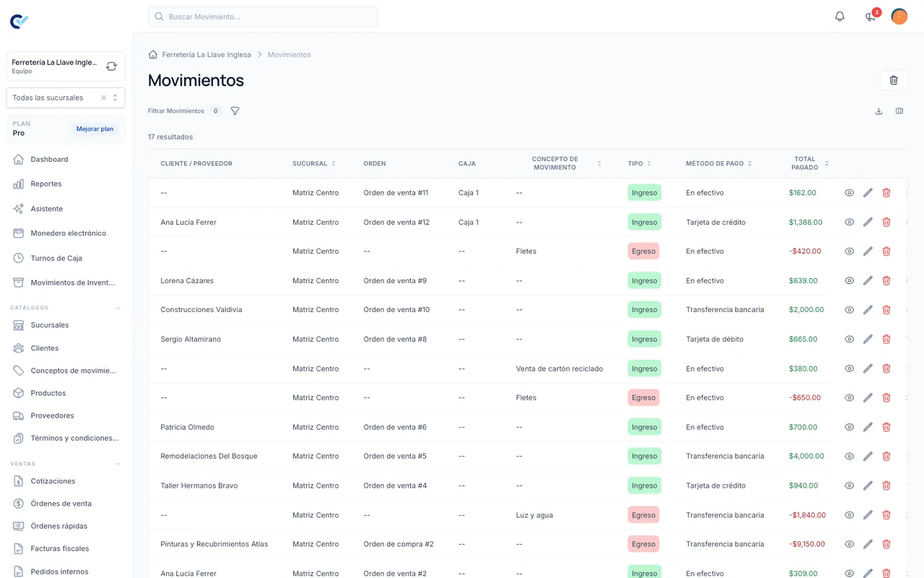Delete the $1,388.00 movement row
Screen dimensions: 924x578
coord(886,223)
